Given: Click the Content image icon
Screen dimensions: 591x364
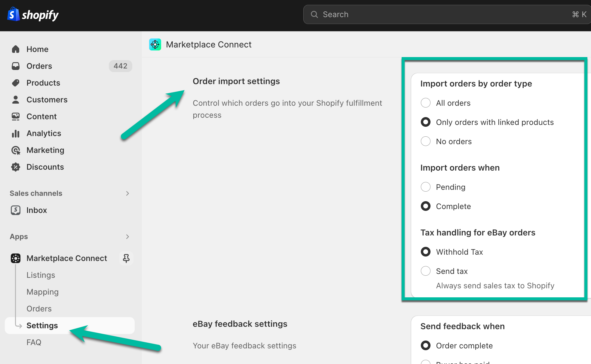Looking at the screenshot, I should tap(16, 116).
